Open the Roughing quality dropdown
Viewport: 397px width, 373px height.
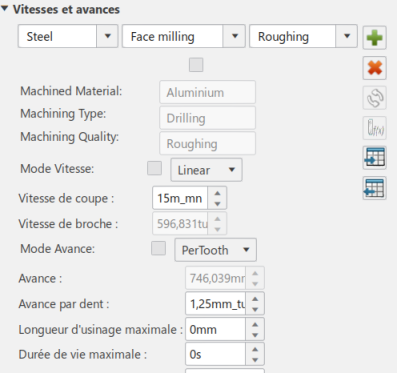[x=303, y=36]
